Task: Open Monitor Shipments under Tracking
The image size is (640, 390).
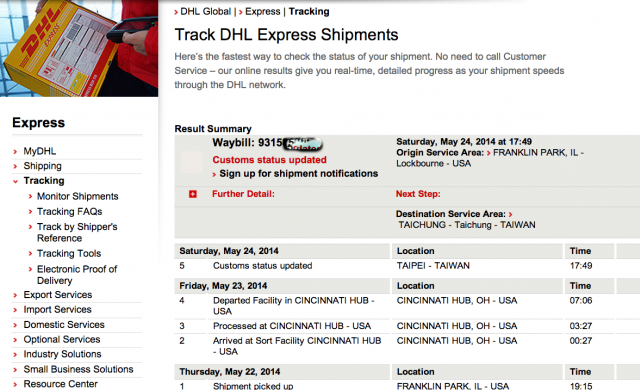Action: pyautogui.click(x=78, y=196)
